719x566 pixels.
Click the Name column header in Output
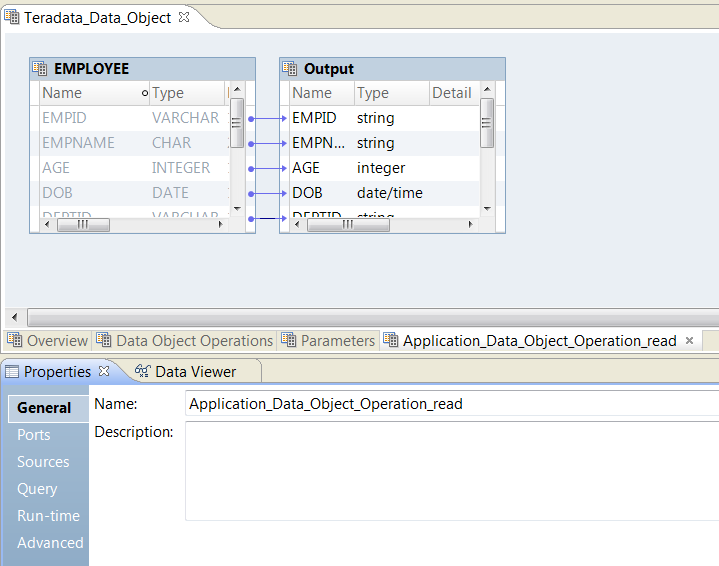pos(322,93)
